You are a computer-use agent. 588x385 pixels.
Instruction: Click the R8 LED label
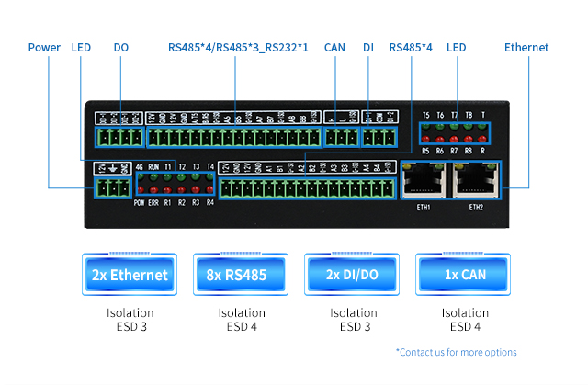469,151
